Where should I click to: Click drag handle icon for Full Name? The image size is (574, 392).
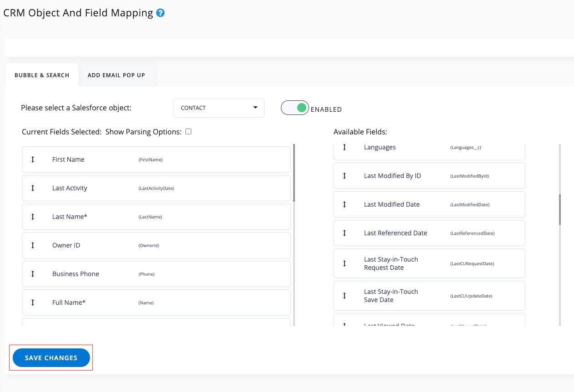click(33, 303)
